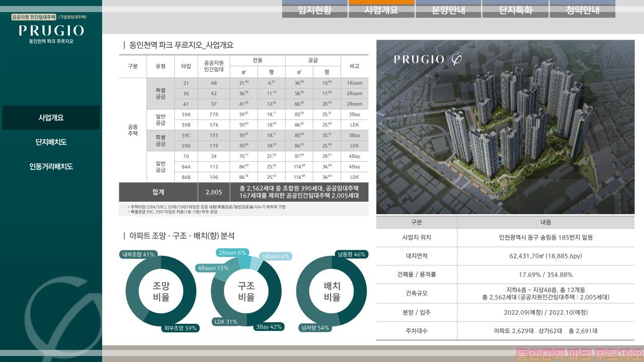This screenshot has width=644, height=362.
Task: Open 인동거리배치도 in the left sidebar
Action: click(x=51, y=166)
